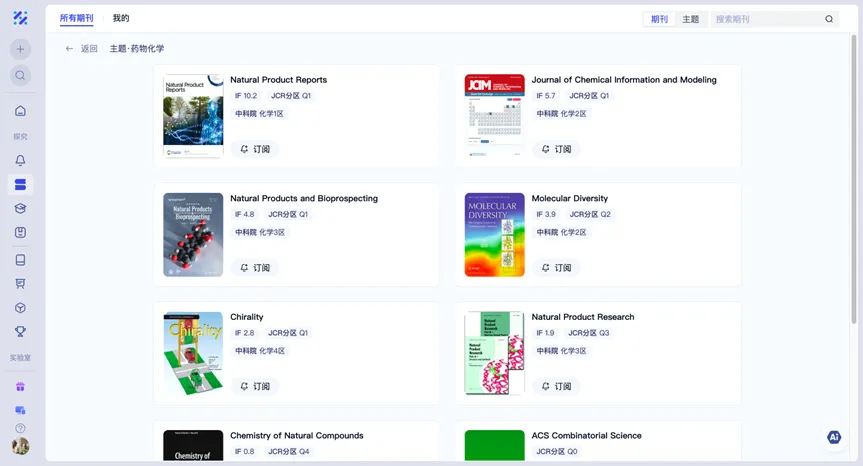Subscribe to the Chirality journal
The height and width of the screenshot is (466, 863).
tap(255, 387)
